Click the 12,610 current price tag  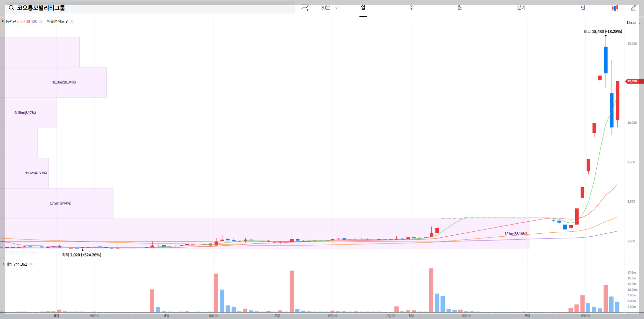[635, 81]
